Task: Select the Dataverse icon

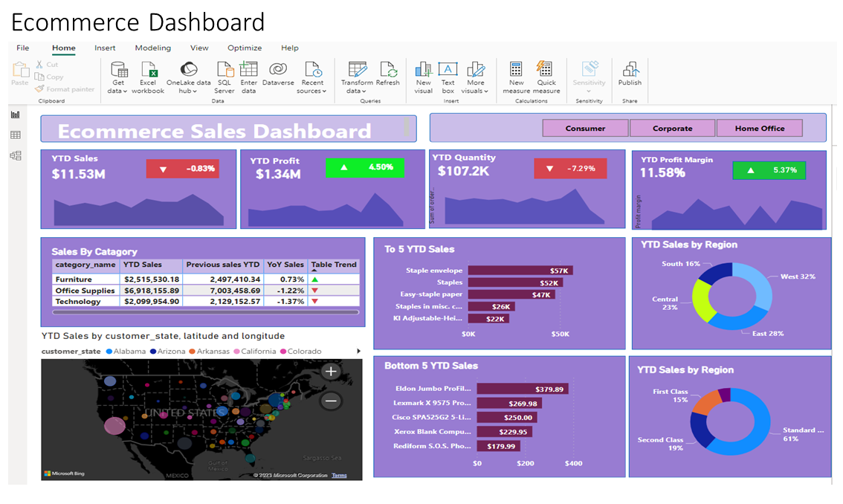Action: click(278, 71)
